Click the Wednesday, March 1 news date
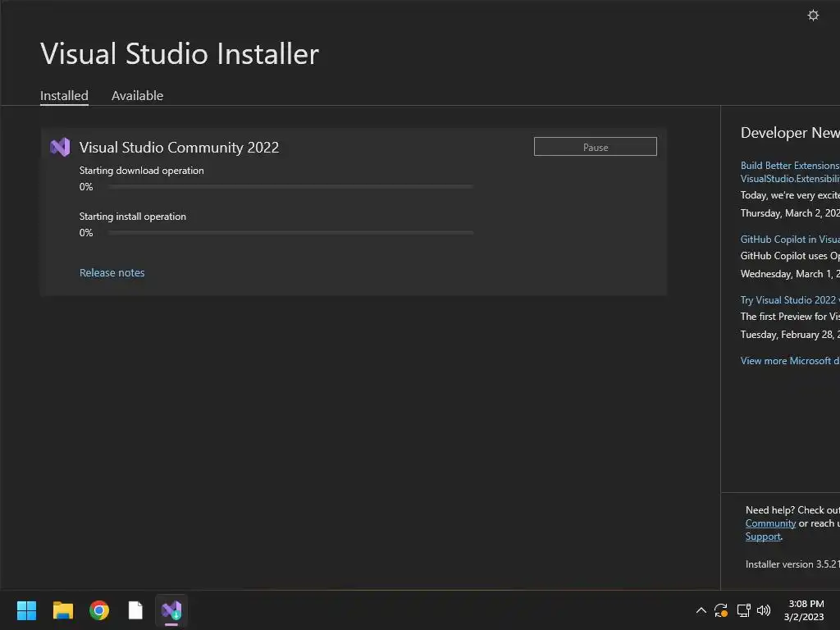This screenshot has width=840, height=630. tap(790, 274)
